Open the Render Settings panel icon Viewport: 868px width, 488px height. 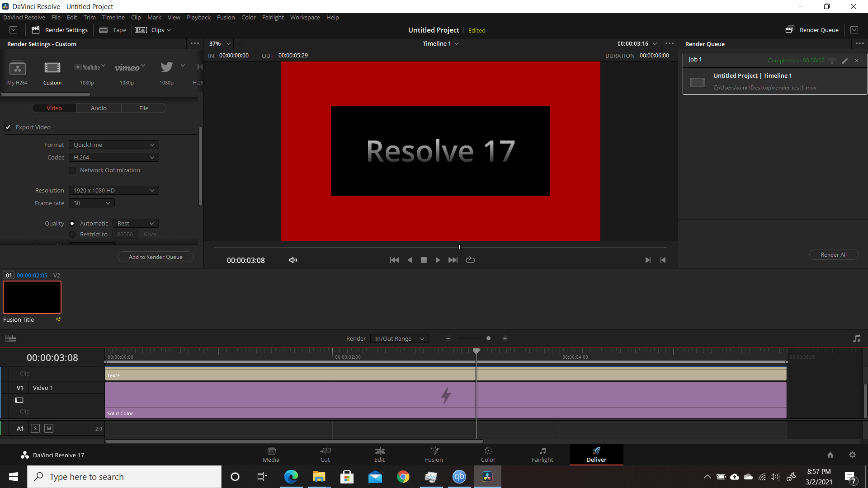point(36,30)
